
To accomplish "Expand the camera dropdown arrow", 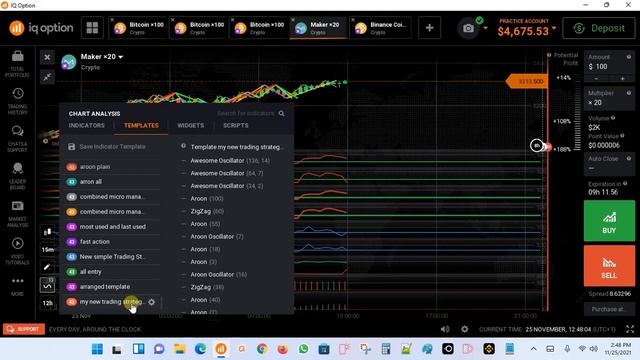I will pos(485,28).
